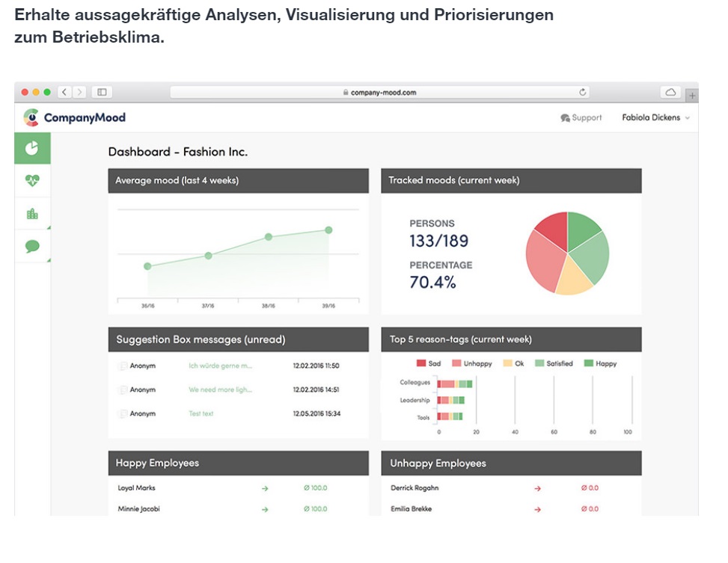Image resolution: width=728 pixels, height=563 pixels.
Task: Select the buildings sidebar icon
Action: coord(32,214)
